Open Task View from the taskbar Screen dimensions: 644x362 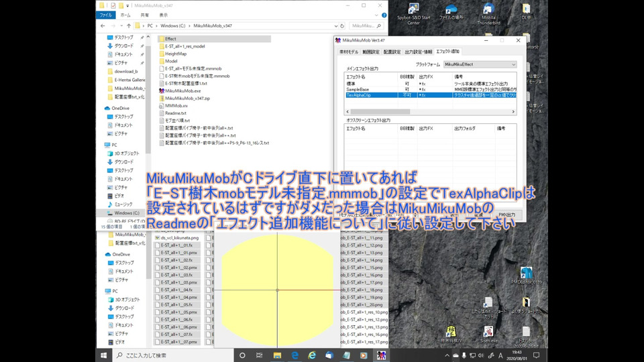(259, 355)
